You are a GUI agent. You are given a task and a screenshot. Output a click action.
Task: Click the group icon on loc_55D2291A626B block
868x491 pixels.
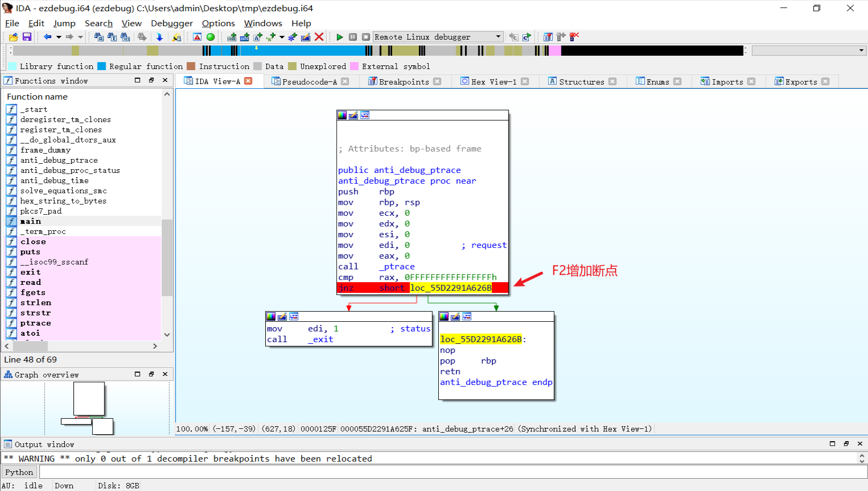pos(467,316)
